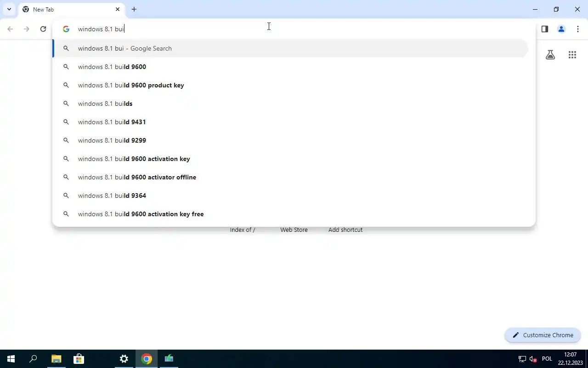Click the Google logo in address bar

pyautogui.click(x=66, y=29)
